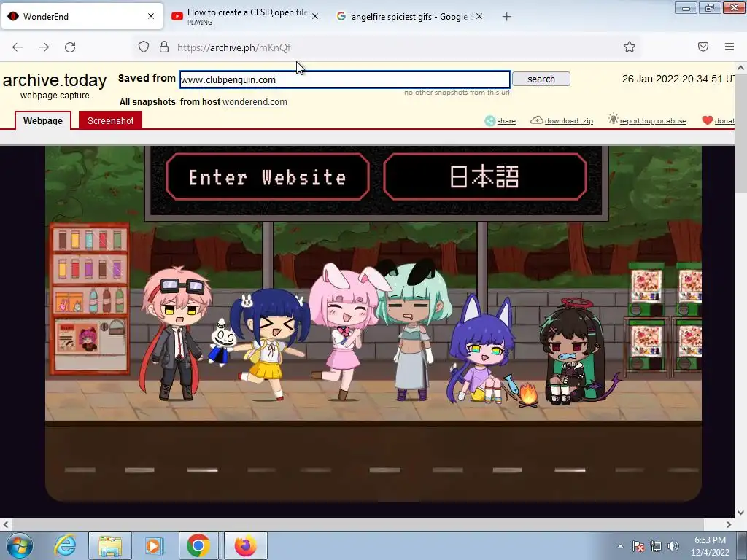Viewport: 747px width, 560px height.
Task: Close the angelfire Google Search tab
Action: coord(479,16)
